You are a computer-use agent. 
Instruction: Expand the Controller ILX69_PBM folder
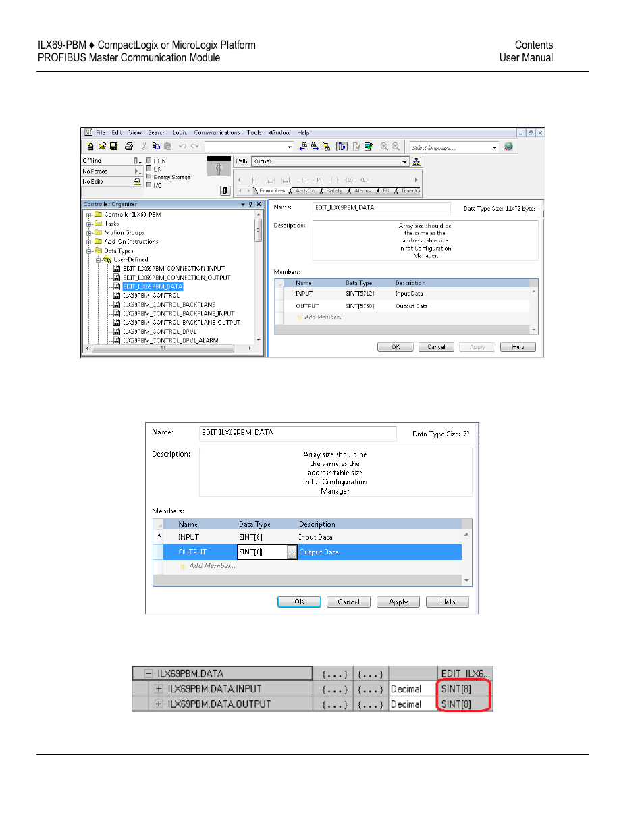88,215
